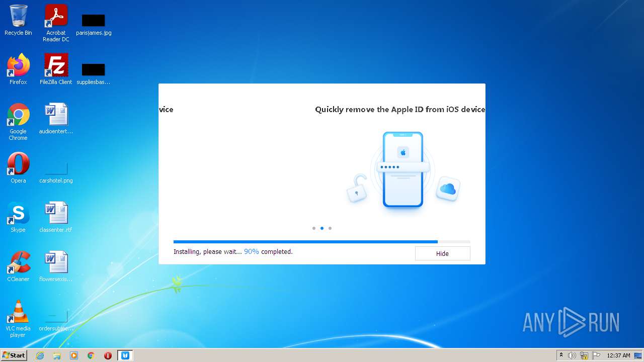This screenshot has height=362, width=644.
Task: Switch to the installer taskbar button
Action: (x=125, y=355)
